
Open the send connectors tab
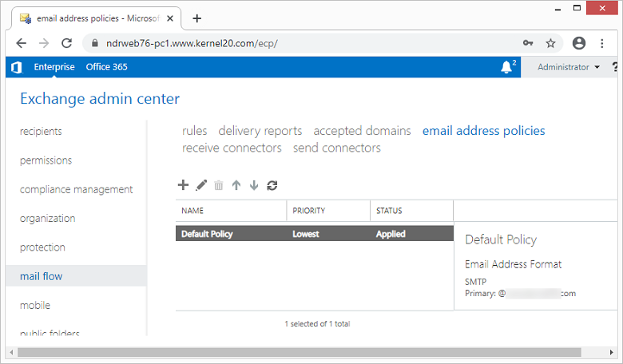pyautogui.click(x=337, y=148)
